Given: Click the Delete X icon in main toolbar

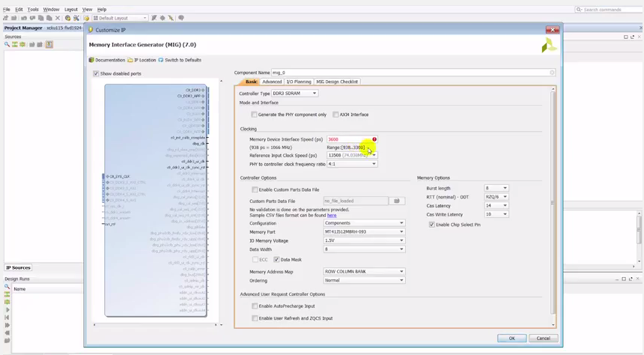Looking at the screenshot, I should pyautogui.click(x=58, y=18).
